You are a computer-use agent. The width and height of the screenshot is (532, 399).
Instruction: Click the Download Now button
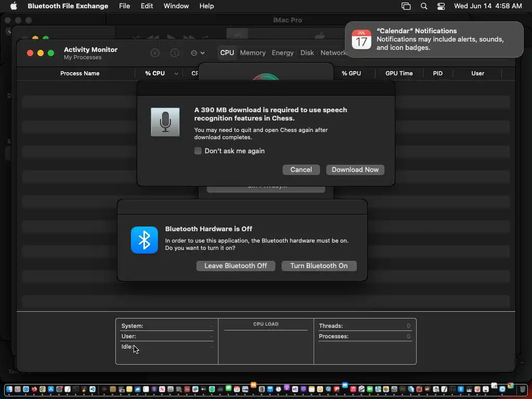355,170
